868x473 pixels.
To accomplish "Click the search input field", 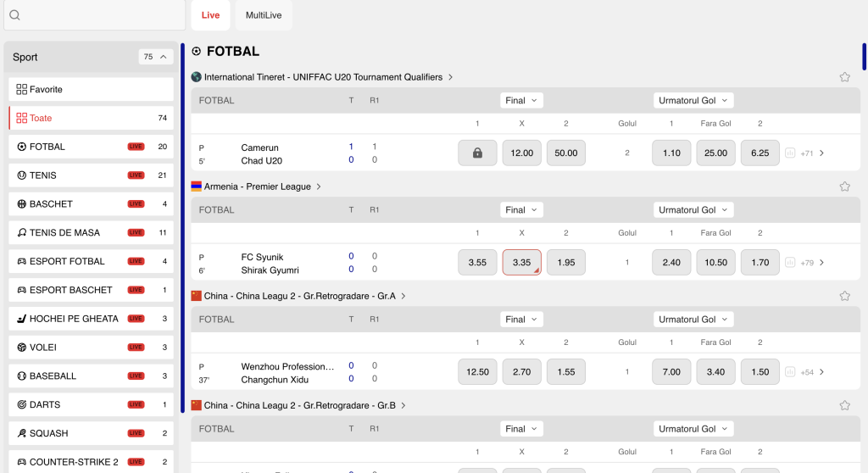I will coord(95,15).
